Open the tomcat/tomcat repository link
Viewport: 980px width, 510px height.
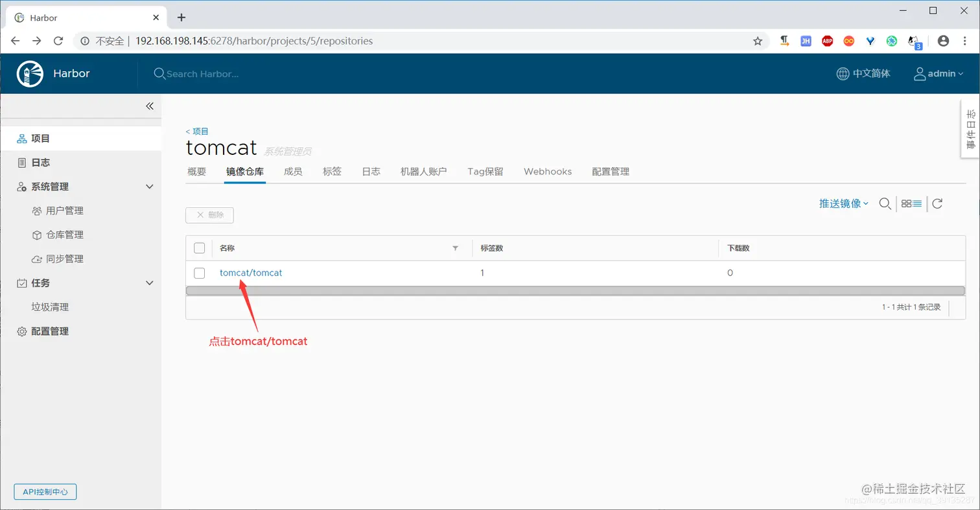point(251,273)
